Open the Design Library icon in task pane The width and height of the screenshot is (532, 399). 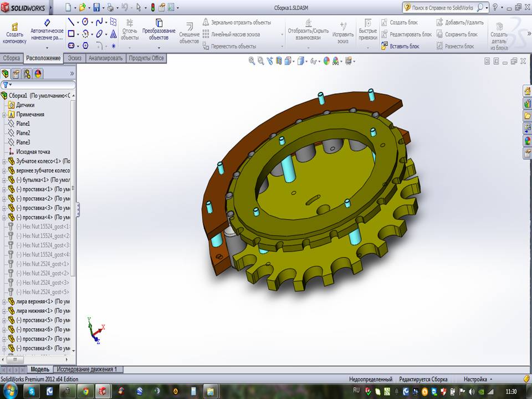[x=527, y=103]
